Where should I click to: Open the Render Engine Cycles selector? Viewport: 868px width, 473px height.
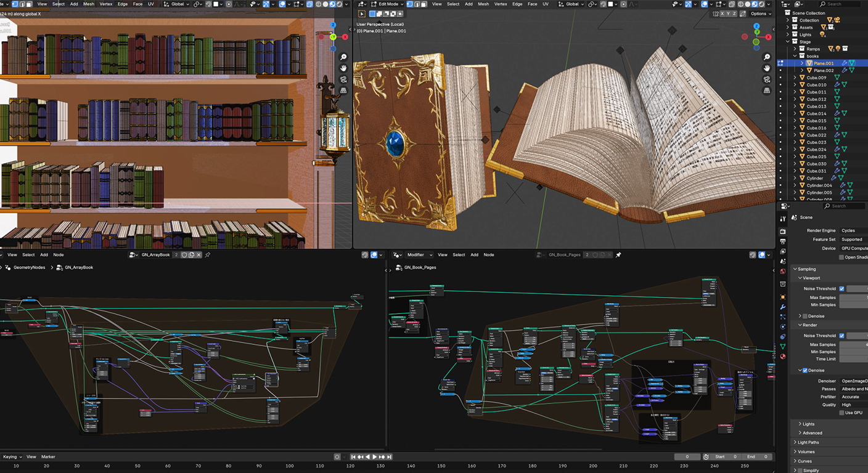point(853,230)
